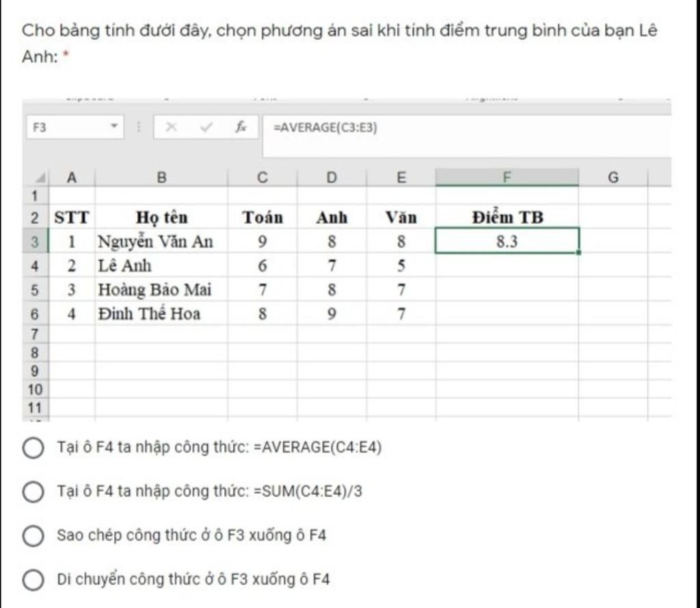This screenshot has height=608, width=700.
Task: Click empty cell F4 below 8.3
Action: [507, 266]
